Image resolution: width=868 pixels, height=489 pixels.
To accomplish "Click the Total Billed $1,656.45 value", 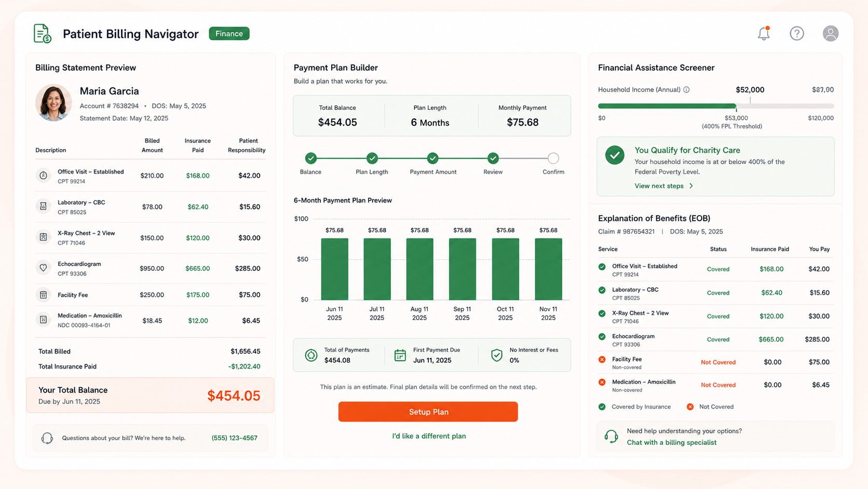I will tap(245, 351).
